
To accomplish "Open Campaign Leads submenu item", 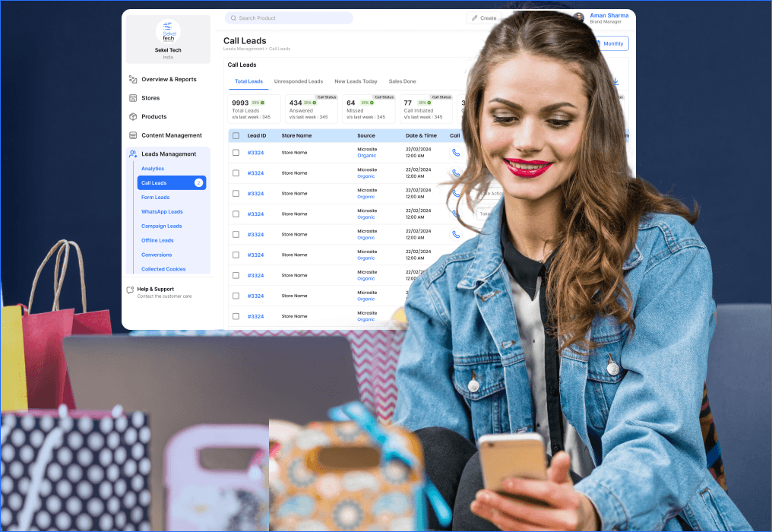I will (162, 226).
